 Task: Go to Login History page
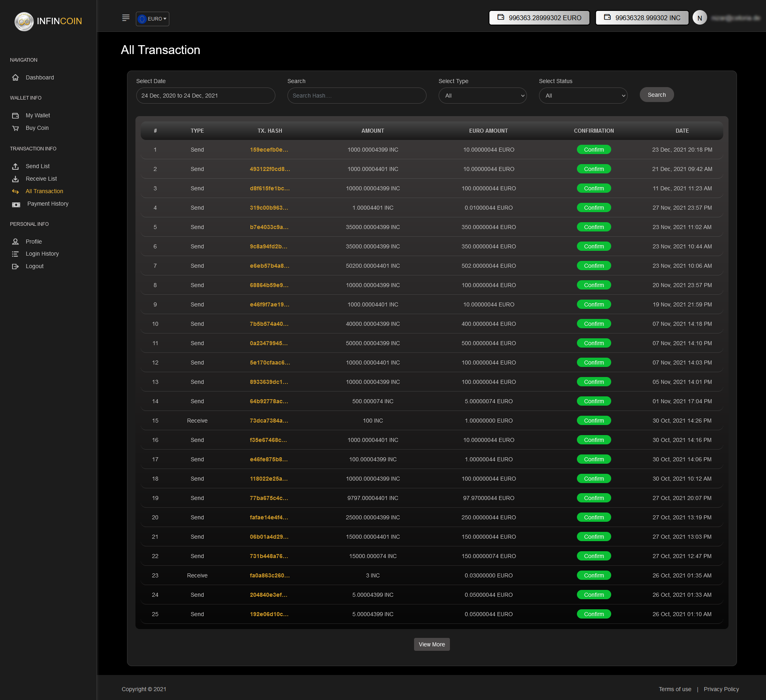coord(42,254)
